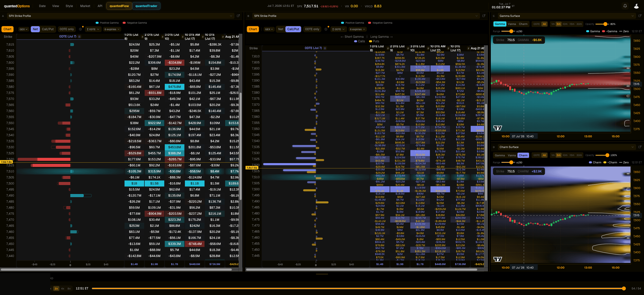The image size is (644, 295).
Task: Click the # icon beside 3 DTE in panel A
Action: point(183,37)
